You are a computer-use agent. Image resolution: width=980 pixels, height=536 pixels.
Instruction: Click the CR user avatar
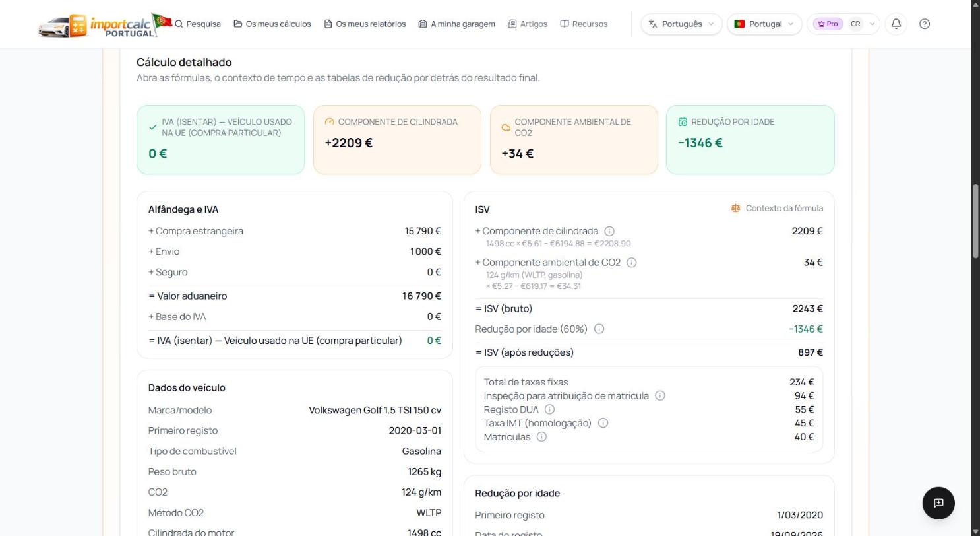(855, 24)
